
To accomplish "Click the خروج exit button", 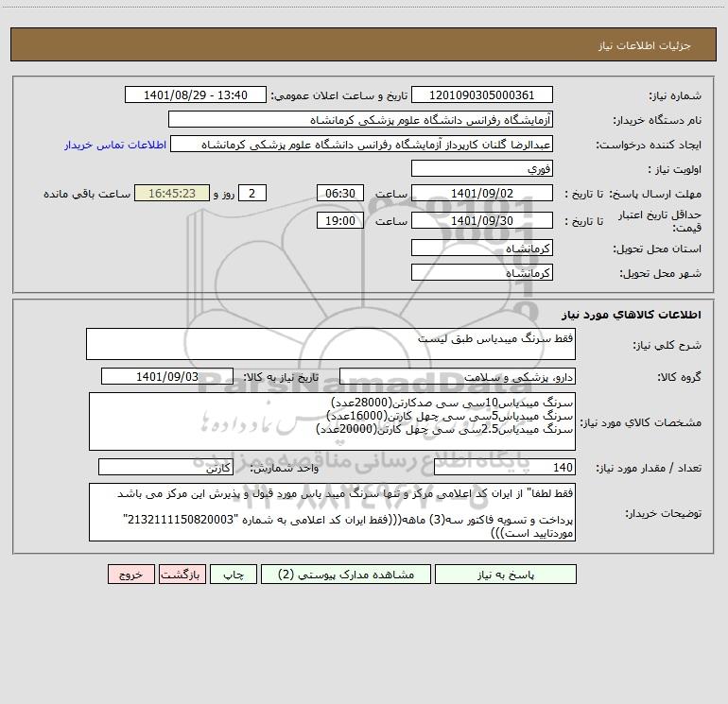I will [130, 574].
